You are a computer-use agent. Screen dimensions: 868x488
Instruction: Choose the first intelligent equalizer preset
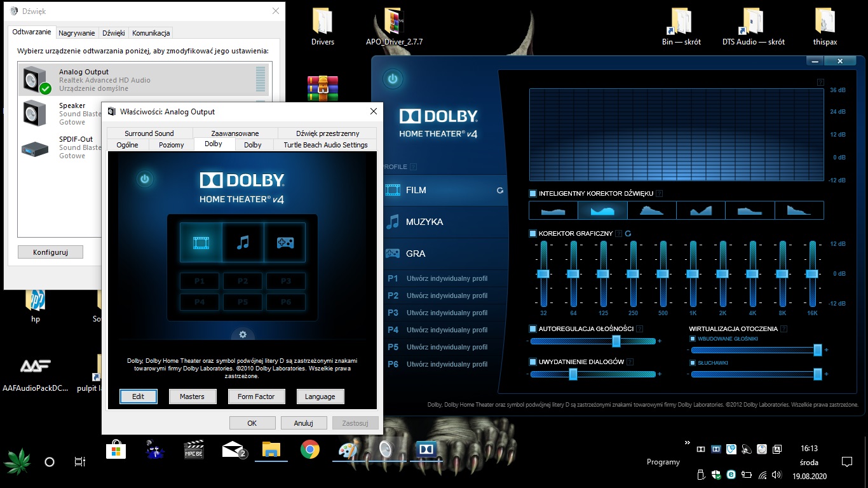pos(553,210)
